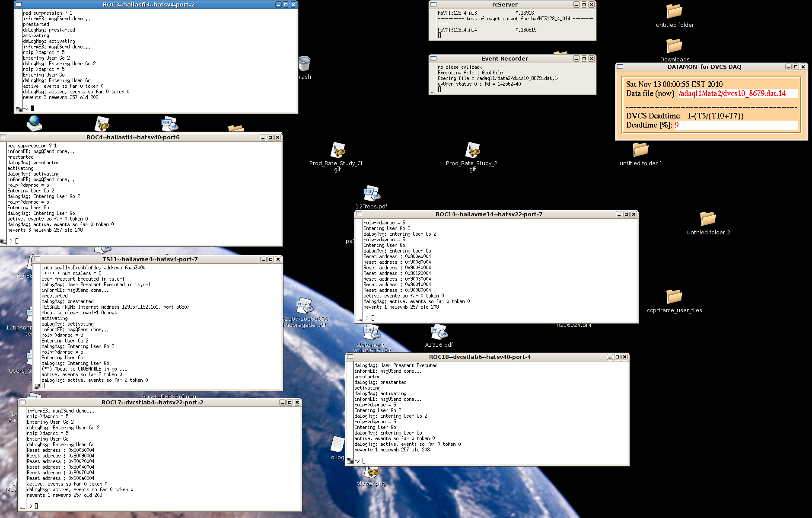Click the rcServer window scrollbar
Screen dimensions: 812x518
tap(433, 24)
